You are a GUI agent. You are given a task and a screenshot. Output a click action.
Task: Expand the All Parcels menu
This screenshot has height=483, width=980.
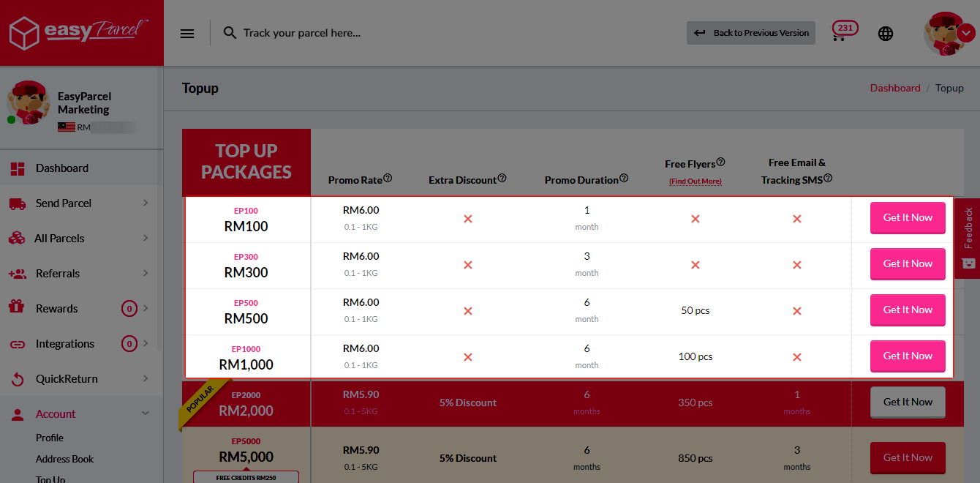146,238
